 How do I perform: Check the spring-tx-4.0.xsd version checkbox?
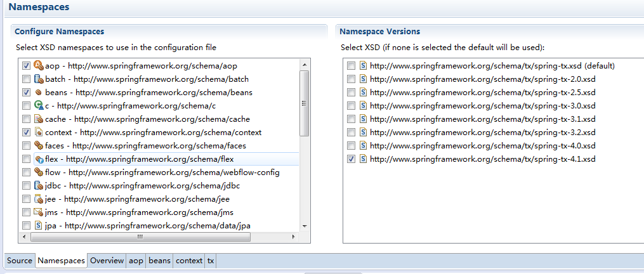tap(351, 145)
